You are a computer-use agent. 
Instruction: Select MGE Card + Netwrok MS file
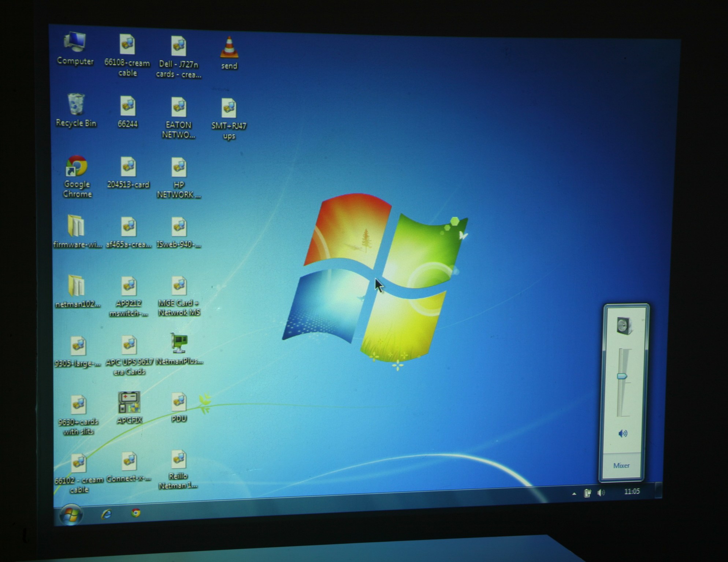(179, 296)
